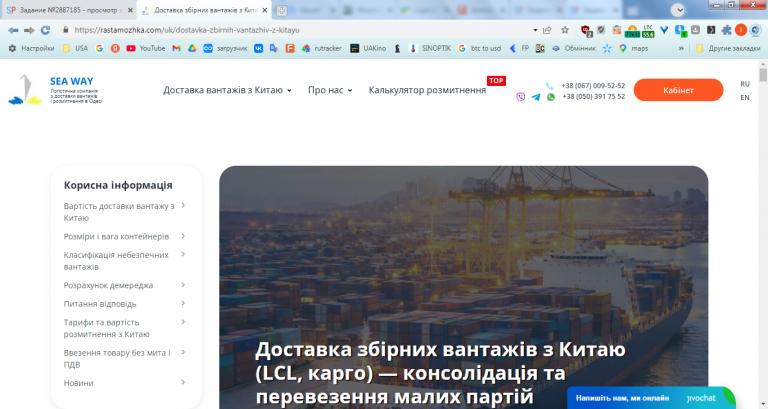The width and height of the screenshot is (768, 409).
Task: Open the FP bookmark
Action: point(519,48)
